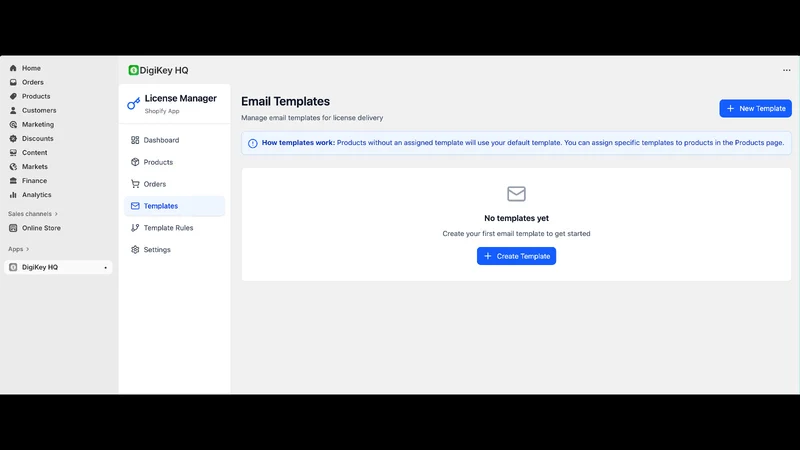Click the 'No templates yet' text
Viewport: 800px width, 450px height.
click(x=516, y=218)
